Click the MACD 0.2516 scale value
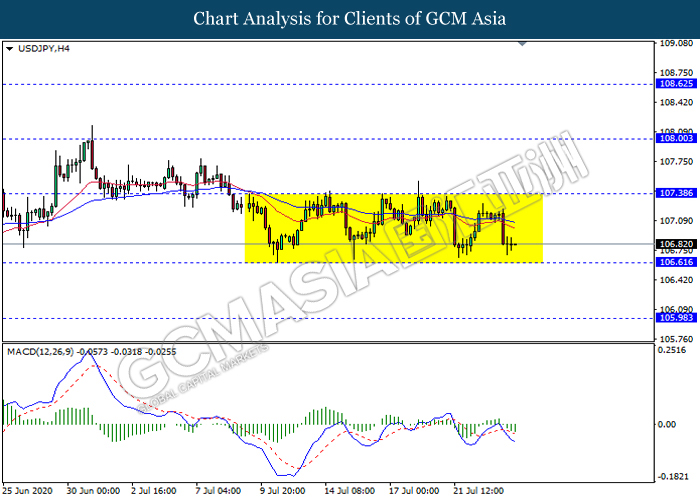700x500 pixels. click(672, 350)
